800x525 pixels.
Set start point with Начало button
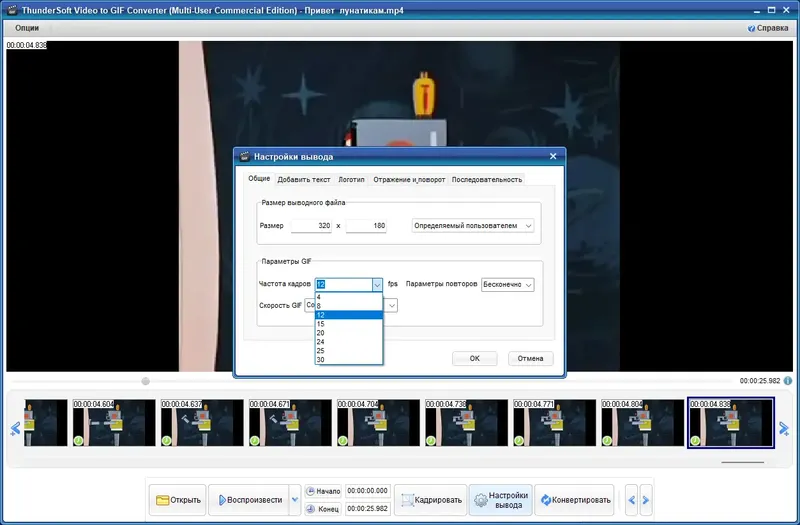323,491
